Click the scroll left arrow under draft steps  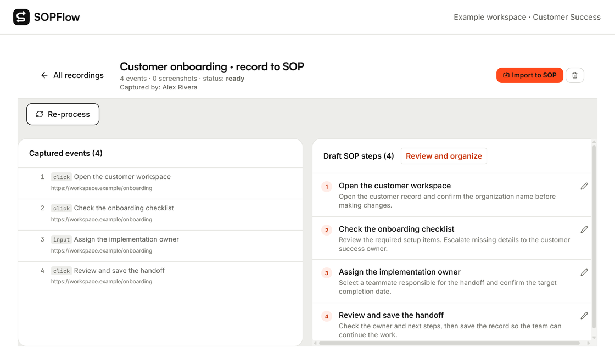315,343
